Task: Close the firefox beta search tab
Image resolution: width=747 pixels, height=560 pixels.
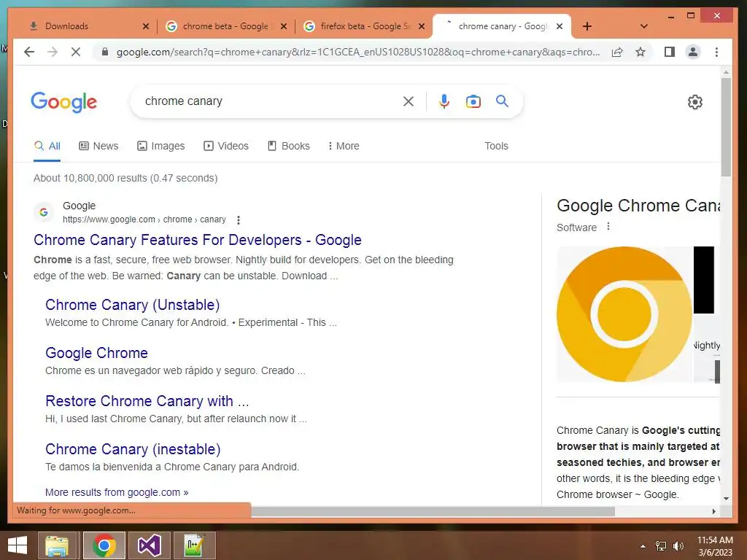Action: (x=421, y=26)
